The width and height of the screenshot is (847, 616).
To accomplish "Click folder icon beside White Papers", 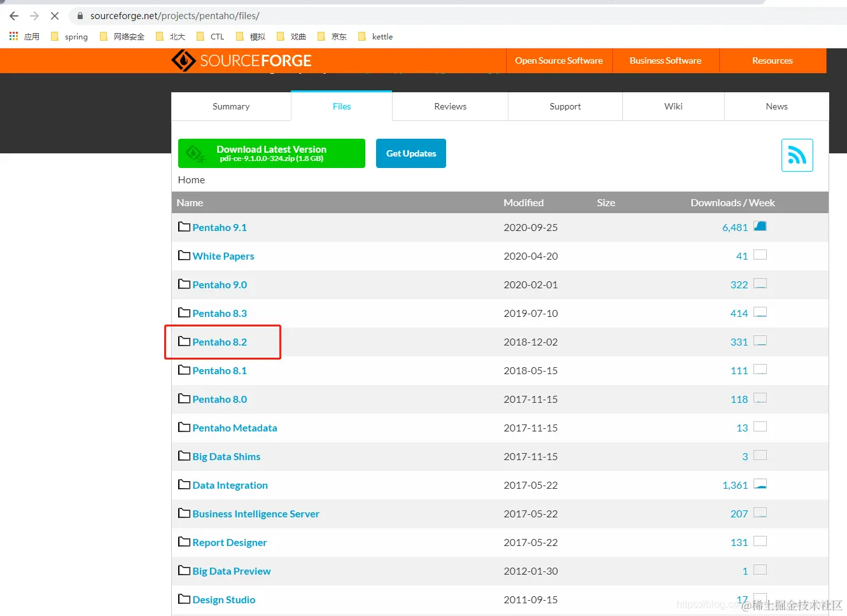I will point(185,255).
